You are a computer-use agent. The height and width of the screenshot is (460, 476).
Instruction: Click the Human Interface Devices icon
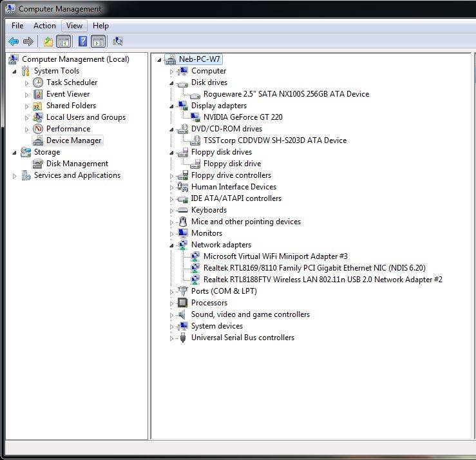point(183,187)
